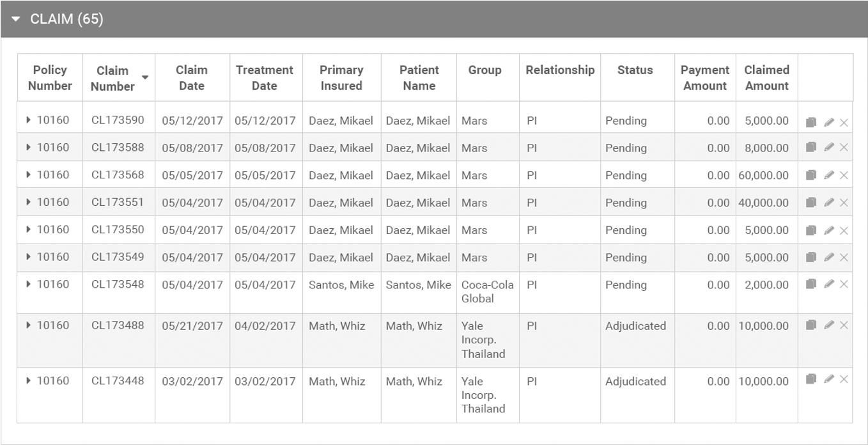Expand row details for claim CL173548
The image size is (868, 445).
pos(29,285)
